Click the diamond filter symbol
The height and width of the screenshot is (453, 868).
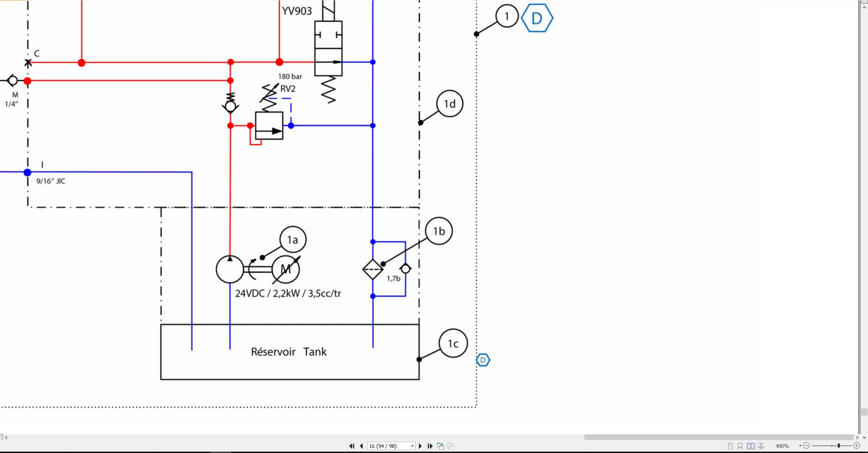pos(373,269)
